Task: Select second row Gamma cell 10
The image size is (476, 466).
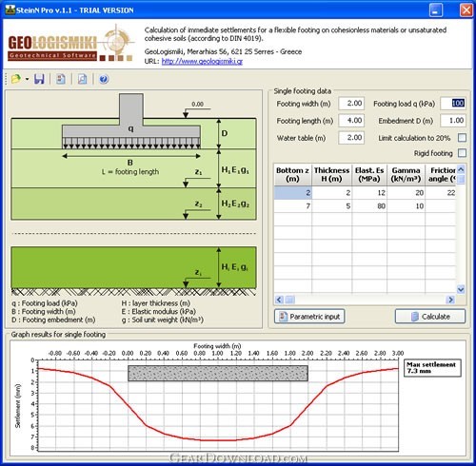Action: click(x=406, y=206)
